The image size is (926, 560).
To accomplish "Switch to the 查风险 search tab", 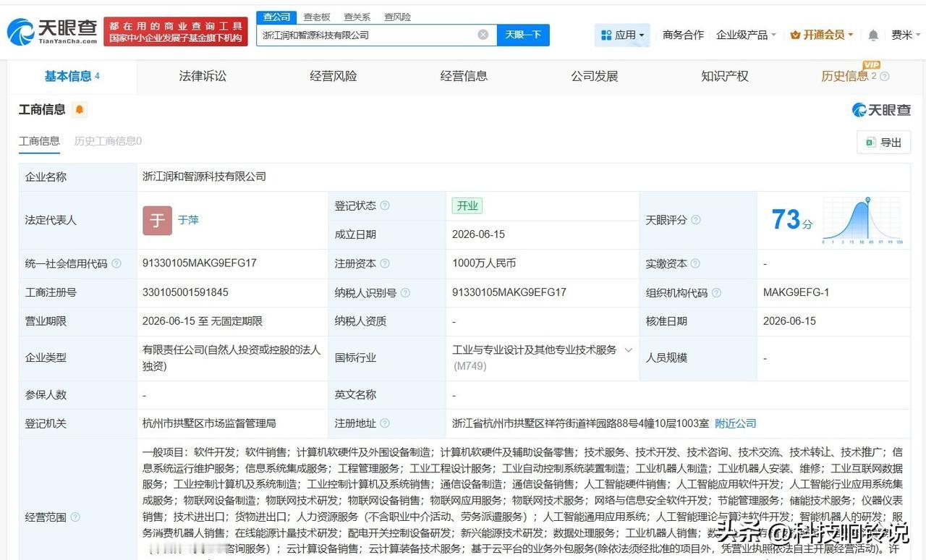I will point(397,17).
